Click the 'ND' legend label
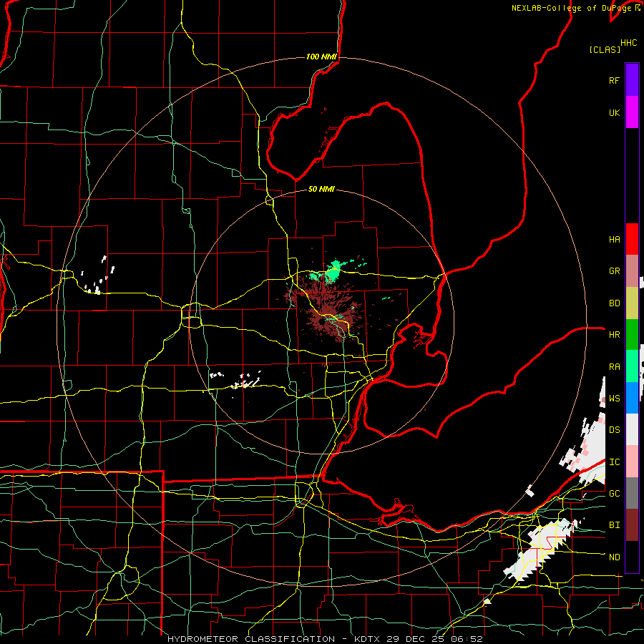644x644 pixels. click(x=614, y=557)
